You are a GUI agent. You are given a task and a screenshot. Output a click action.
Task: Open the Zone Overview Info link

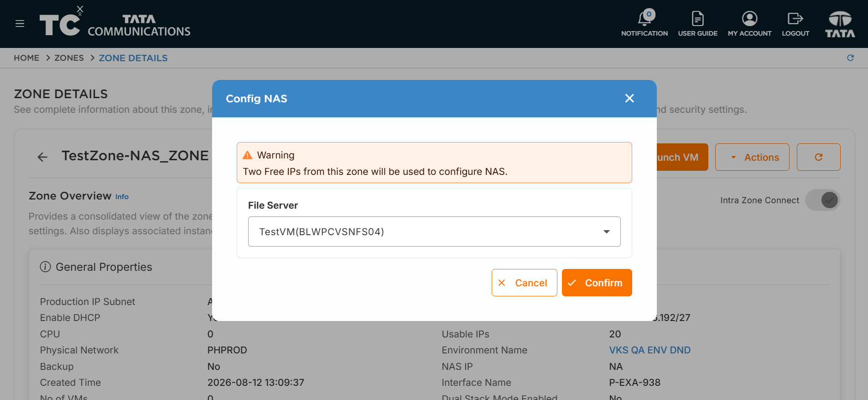pos(122,197)
